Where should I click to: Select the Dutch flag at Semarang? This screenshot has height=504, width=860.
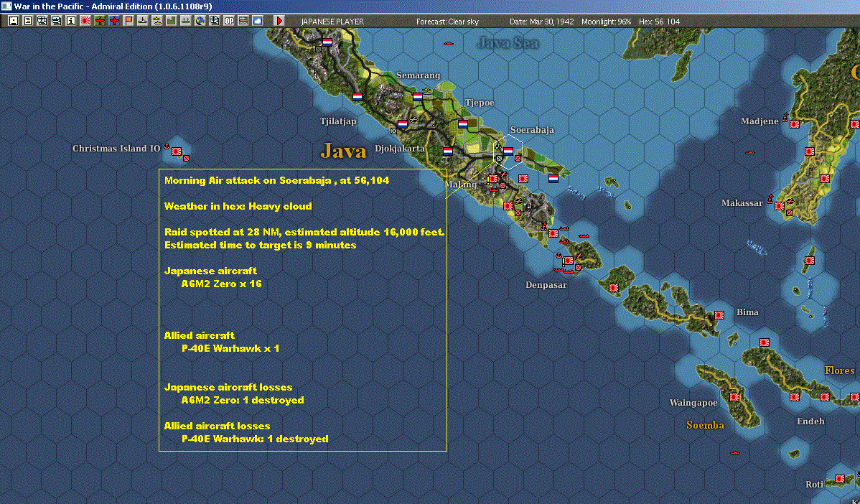tap(417, 96)
